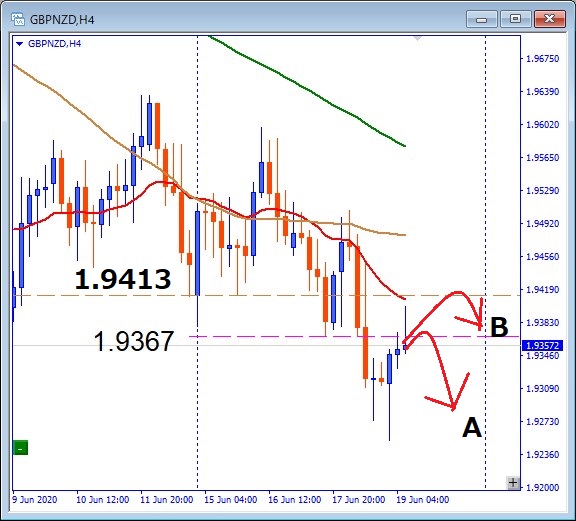Click the GBPNZD,H4 window title text

(x=62, y=19)
